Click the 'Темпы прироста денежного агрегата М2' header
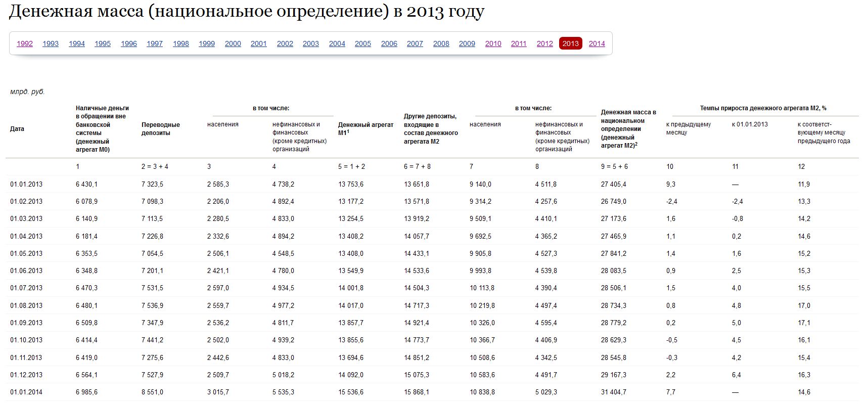The height and width of the screenshot is (404, 868). [763, 108]
